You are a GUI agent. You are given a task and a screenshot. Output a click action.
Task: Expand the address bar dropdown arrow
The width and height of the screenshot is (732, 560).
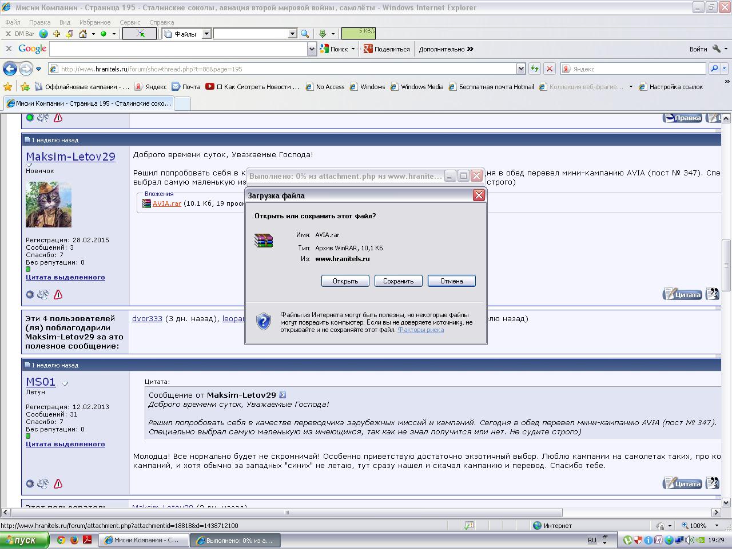[521, 69]
